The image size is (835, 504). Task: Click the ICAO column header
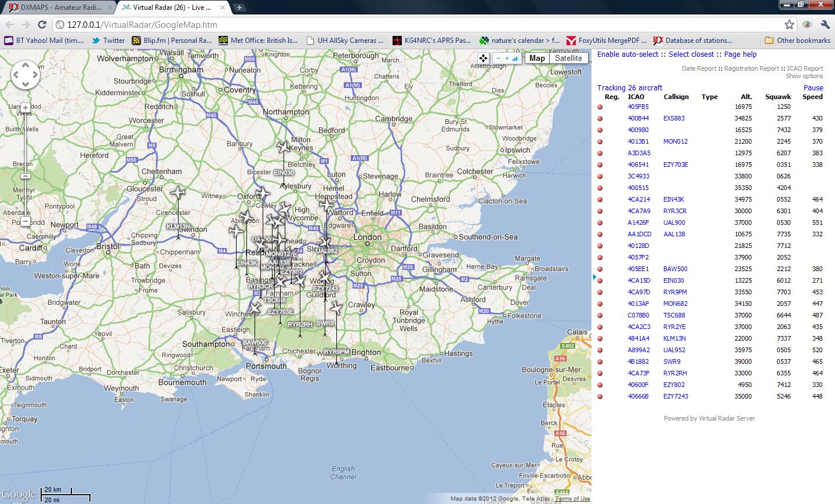click(636, 97)
